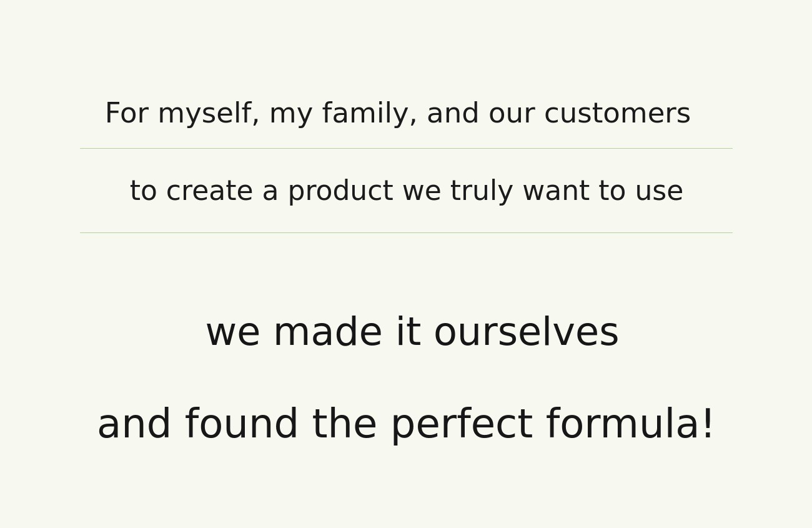Click the 'to create a product' text line
812x528 pixels.
click(x=406, y=191)
